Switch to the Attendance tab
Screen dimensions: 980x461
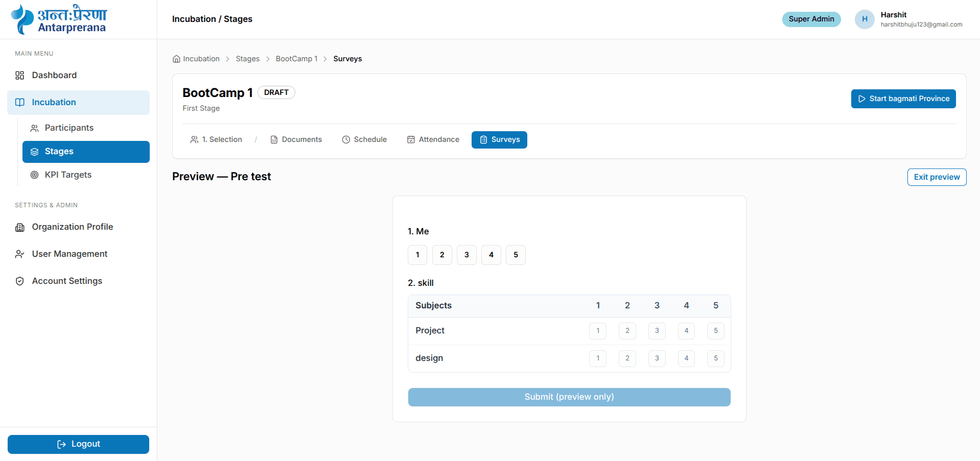(433, 140)
